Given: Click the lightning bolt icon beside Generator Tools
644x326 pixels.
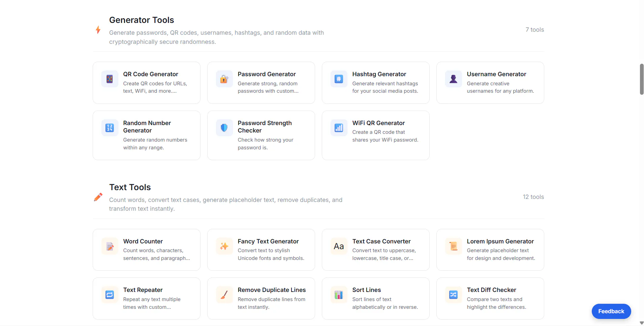Looking at the screenshot, I should (98, 30).
